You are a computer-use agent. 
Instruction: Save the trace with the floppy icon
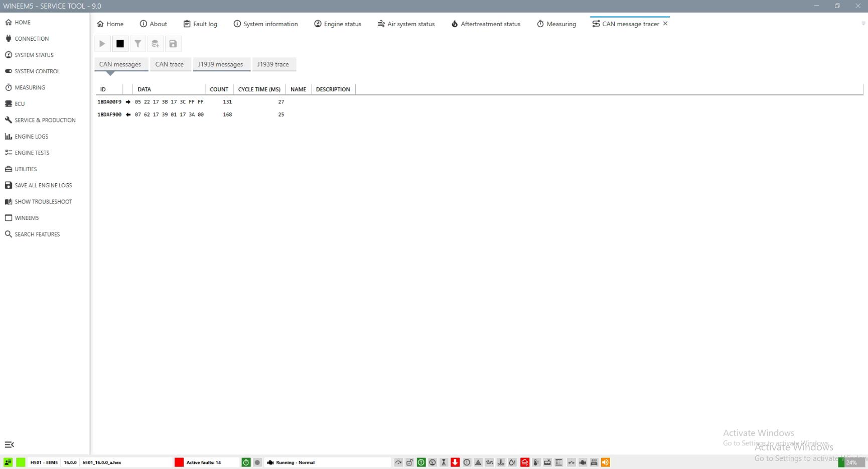point(173,44)
